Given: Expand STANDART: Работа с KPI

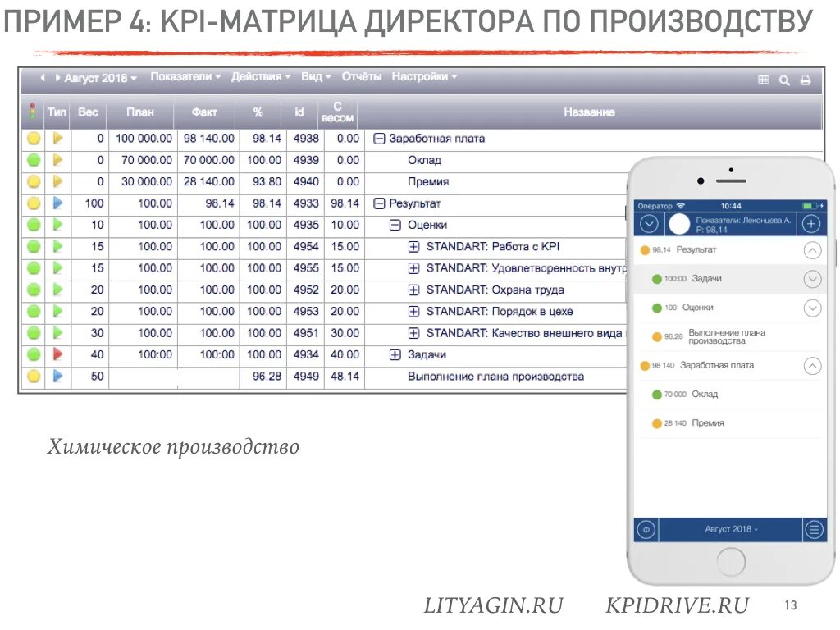Looking at the screenshot, I should (413, 246).
